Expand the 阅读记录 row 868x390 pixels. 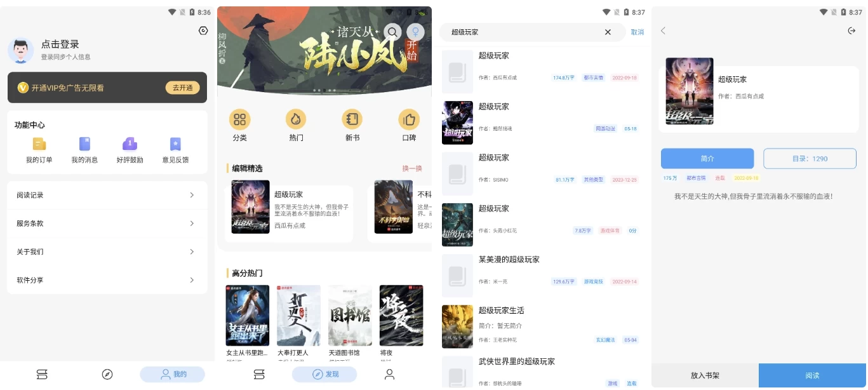(x=107, y=195)
